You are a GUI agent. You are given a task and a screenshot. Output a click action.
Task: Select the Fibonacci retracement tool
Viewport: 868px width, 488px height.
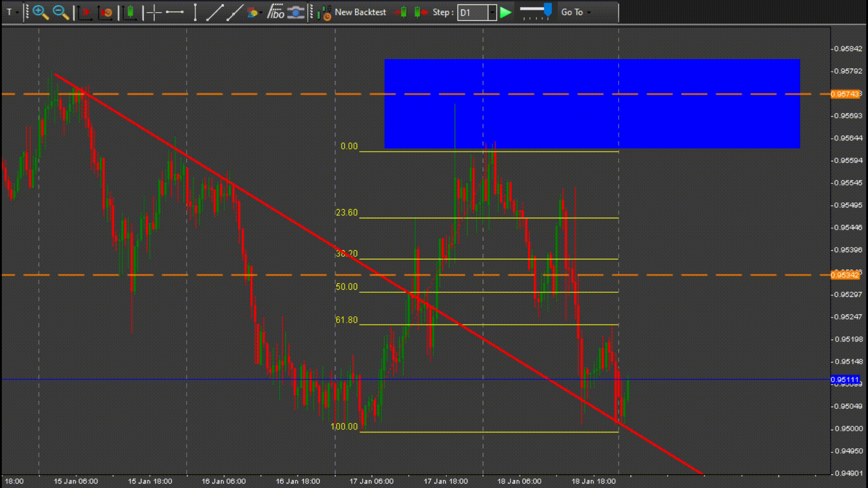(x=275, y=12)
